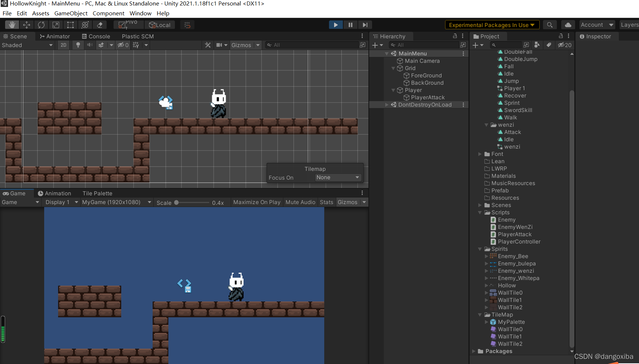639x364 pixels.
Task: Select the Scale tool
Action: point(56,25)
